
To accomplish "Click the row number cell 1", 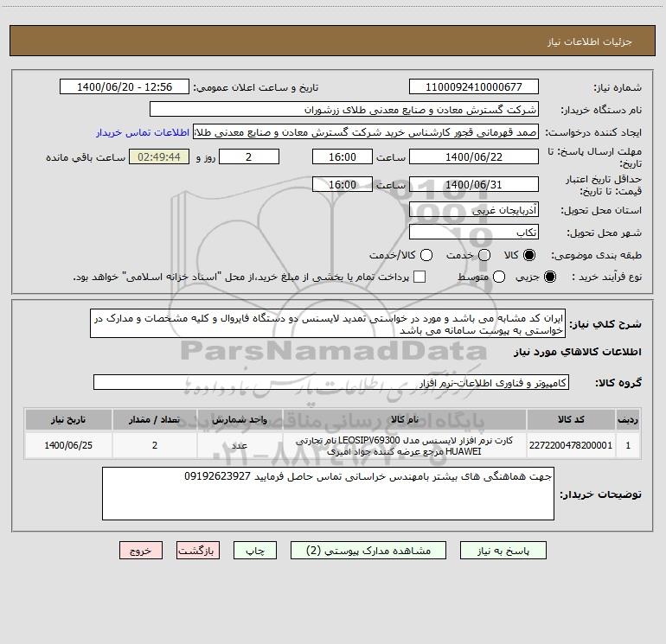I will click(x=628, y=446).
